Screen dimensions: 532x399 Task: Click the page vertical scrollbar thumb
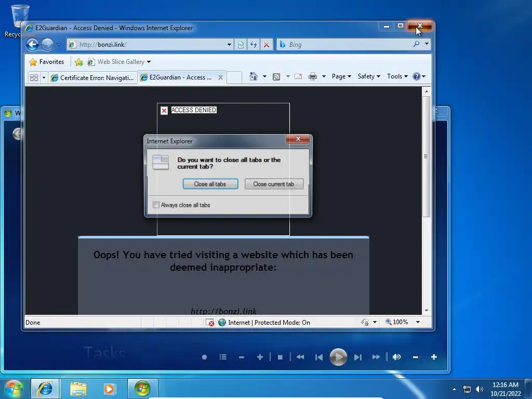[x=427, y=156]
